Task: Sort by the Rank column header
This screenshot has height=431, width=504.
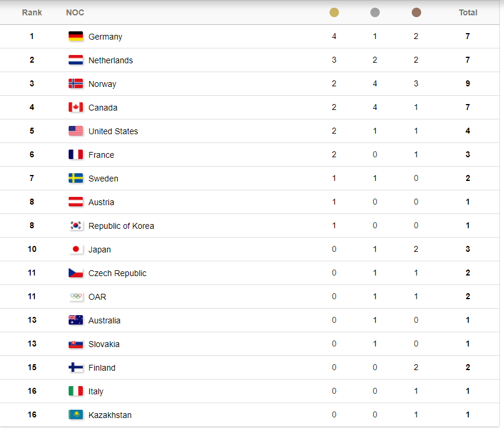Action: coord(32,12)
